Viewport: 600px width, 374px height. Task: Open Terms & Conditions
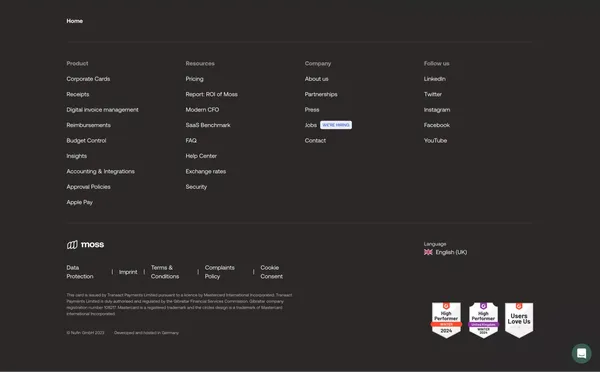pyautogui.click(x=165, y=272)
